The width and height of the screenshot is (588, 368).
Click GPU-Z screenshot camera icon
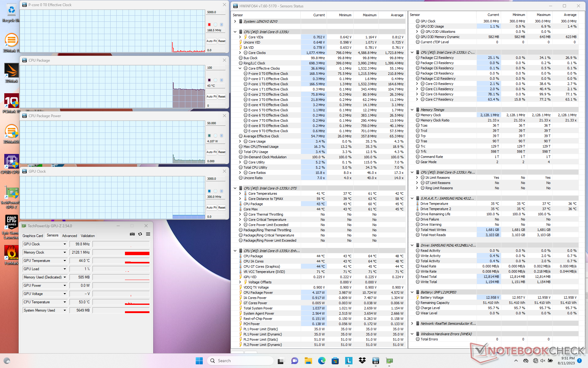132,234
